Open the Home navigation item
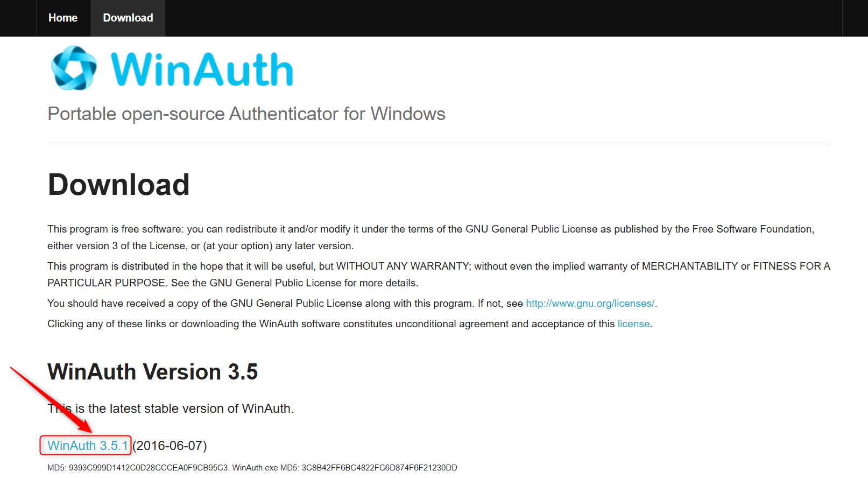 (63, 18)
